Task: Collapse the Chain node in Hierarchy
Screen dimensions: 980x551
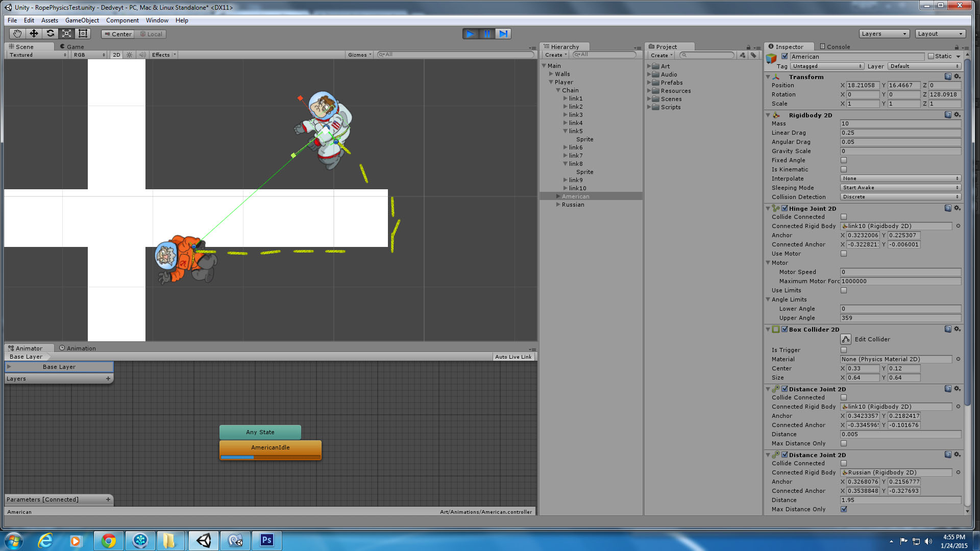Action: point(558,90)
